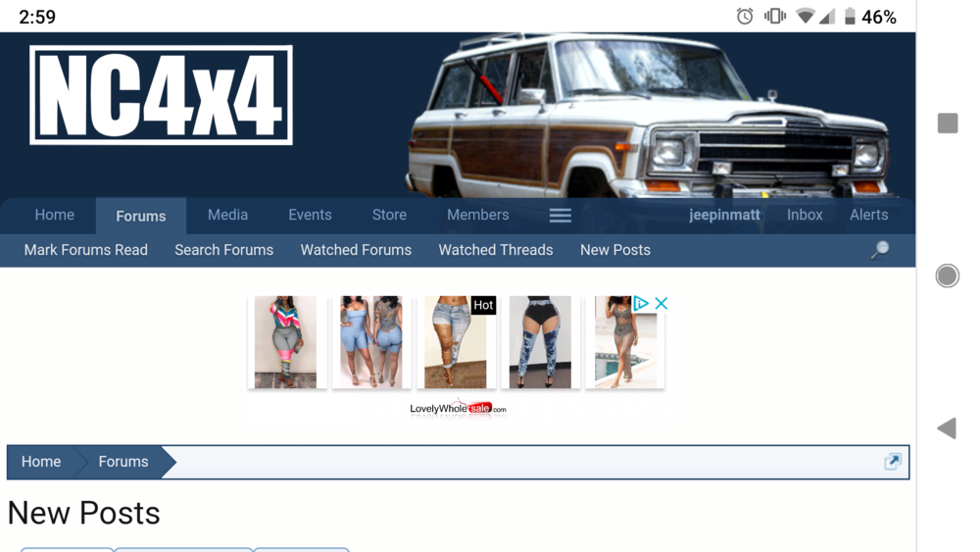Click the Forums breadcrumb
The width and height of the screenshot is (980, 552).
(x=123, y=462)
